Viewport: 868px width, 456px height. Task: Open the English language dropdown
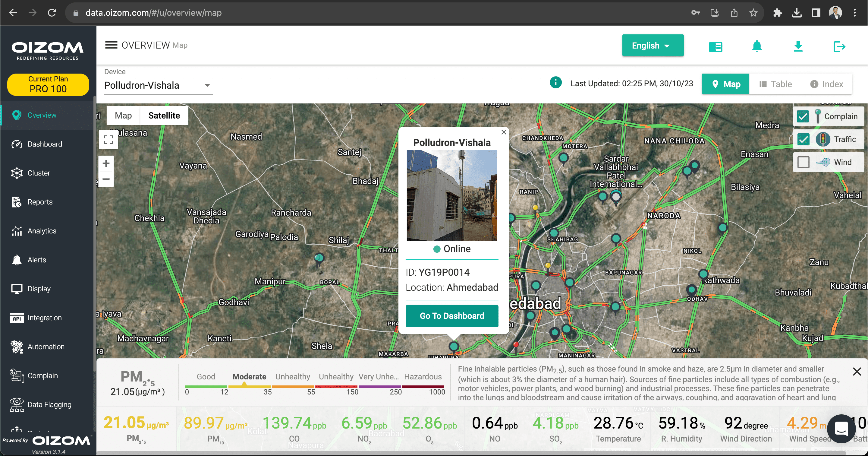(653, 46)
